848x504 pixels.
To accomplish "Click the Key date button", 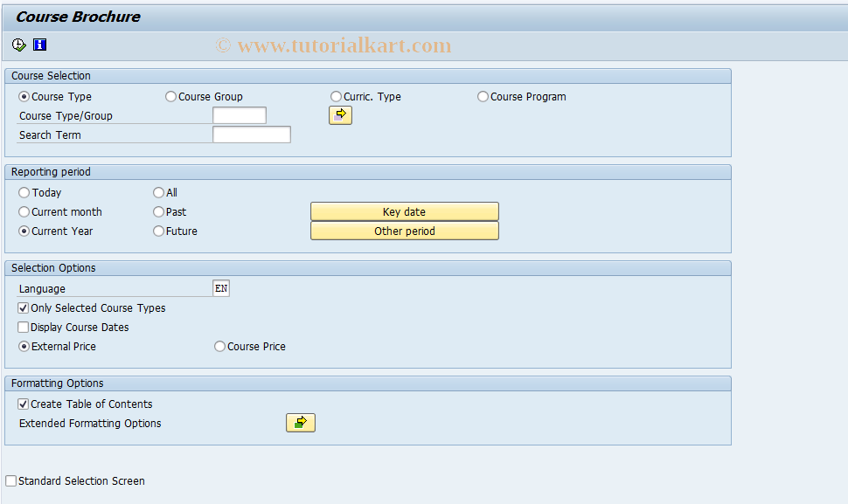I will [405, 211].
